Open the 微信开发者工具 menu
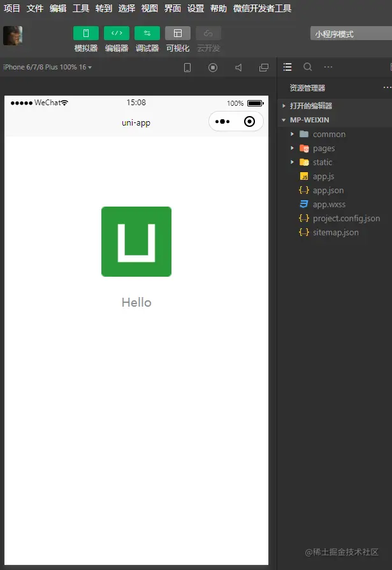 pos(263,8)
